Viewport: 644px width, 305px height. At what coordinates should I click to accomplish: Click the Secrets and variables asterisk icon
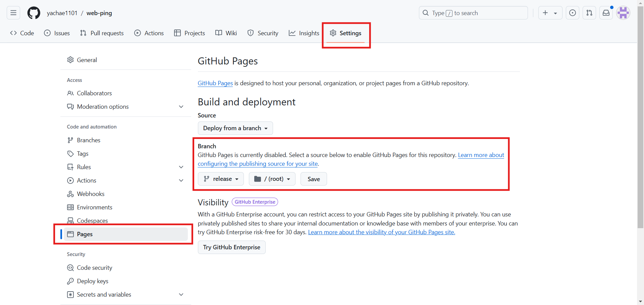(x=70, y=295)
